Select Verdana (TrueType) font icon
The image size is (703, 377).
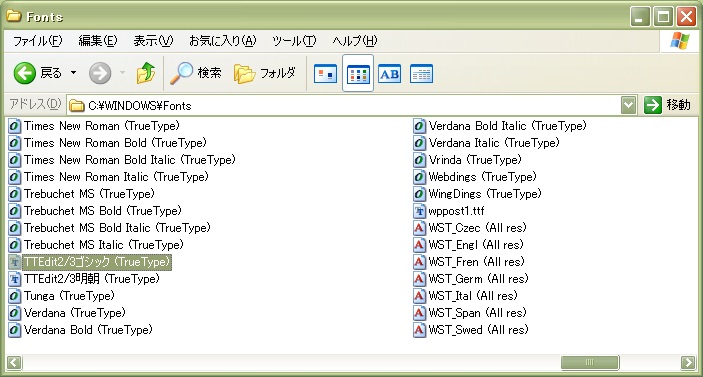tap(14, 313)
